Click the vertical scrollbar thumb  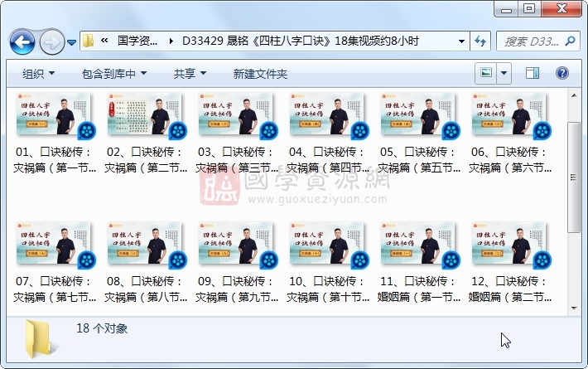click(x=574, y=177)
